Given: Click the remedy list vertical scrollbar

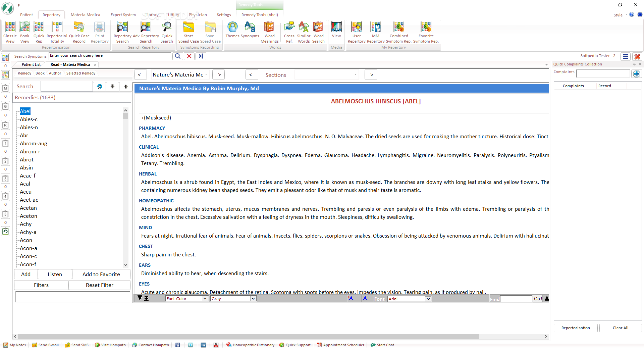Looking at the screenshot, I should (x=125, y=187).
